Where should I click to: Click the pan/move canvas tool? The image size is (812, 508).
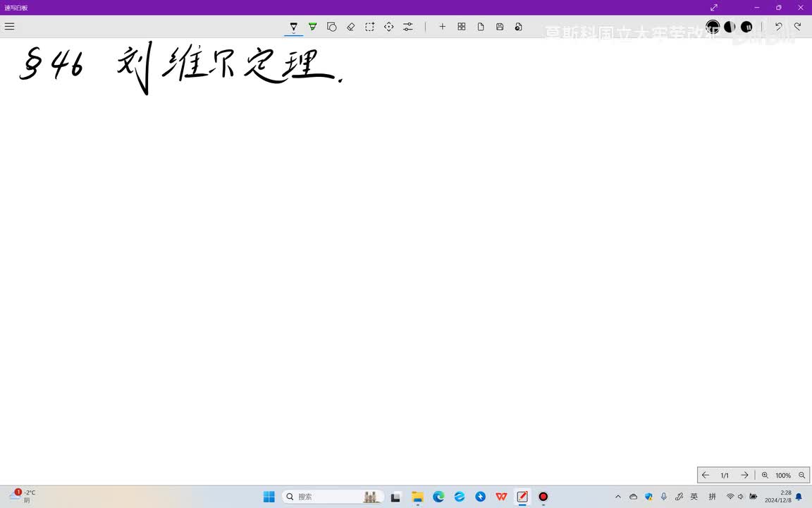(389, 26)
